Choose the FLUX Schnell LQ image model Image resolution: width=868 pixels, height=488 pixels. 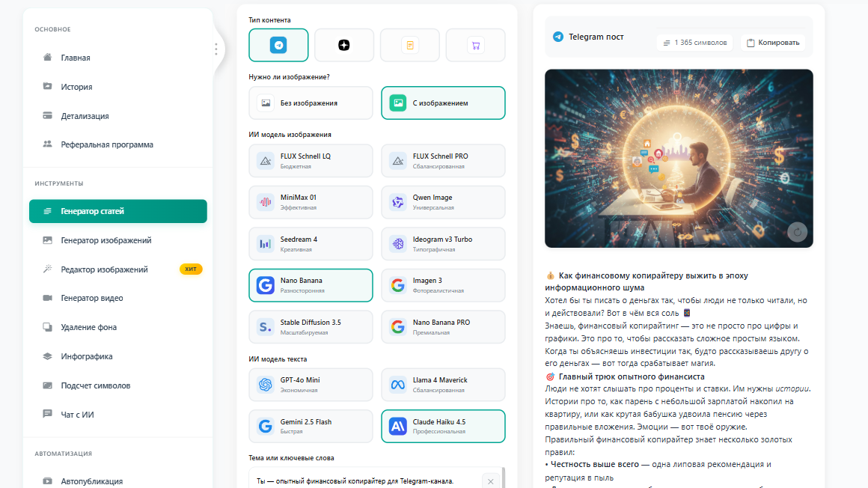[310, 161]
